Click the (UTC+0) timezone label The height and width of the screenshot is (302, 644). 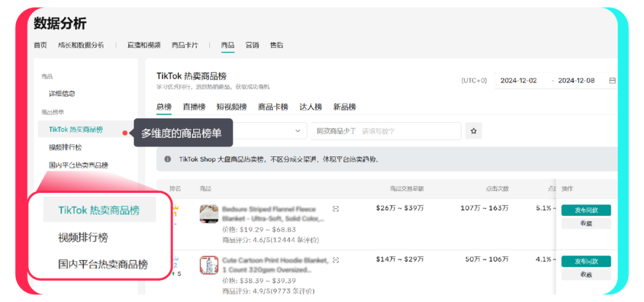point(474,81)
